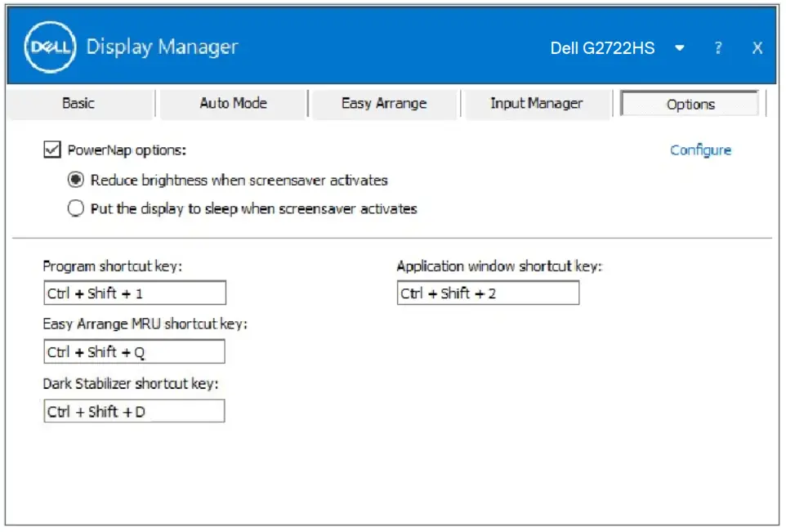Open the Easy Arrange tab

(x=384, y=103)
